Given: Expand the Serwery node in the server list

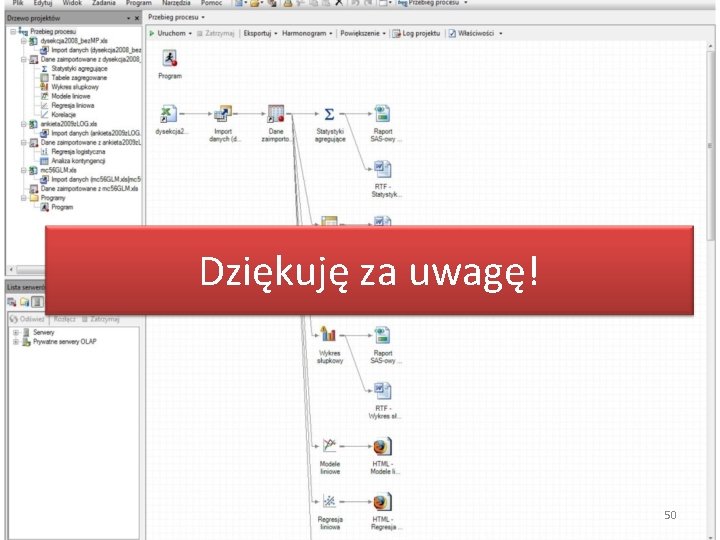Looking at the screenshot, I should 16,332.
